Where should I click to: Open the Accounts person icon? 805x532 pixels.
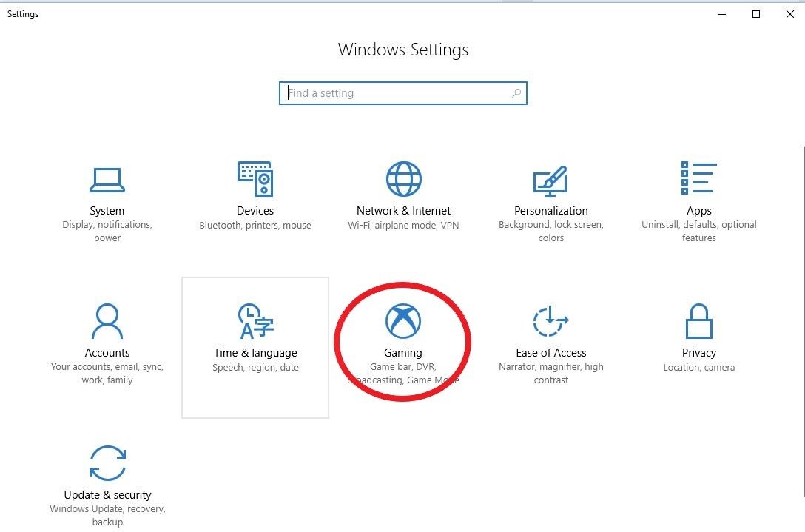coord(107,321)
